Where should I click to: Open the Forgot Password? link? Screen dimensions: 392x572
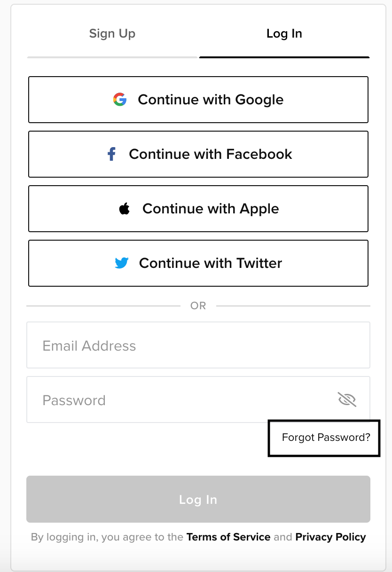pos(326,438)
